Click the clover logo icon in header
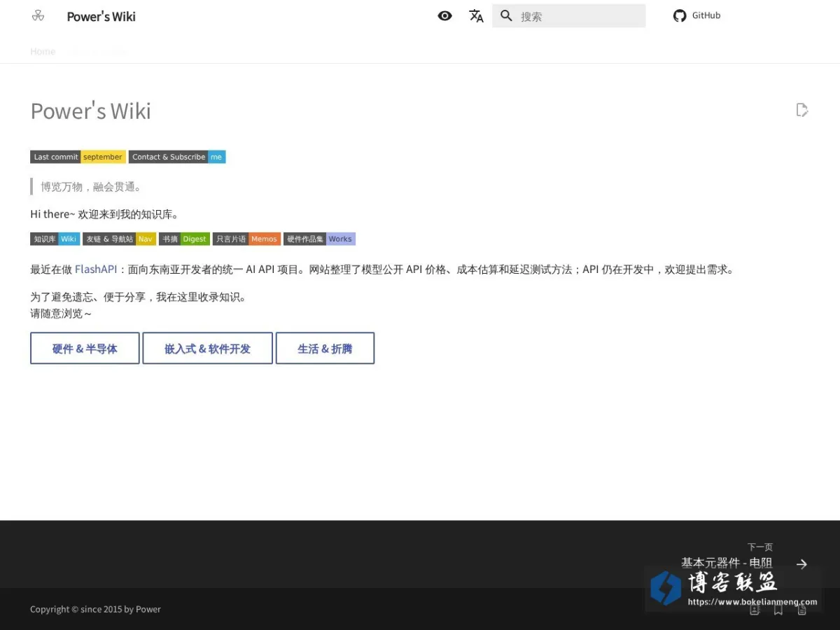 [38, 15]
